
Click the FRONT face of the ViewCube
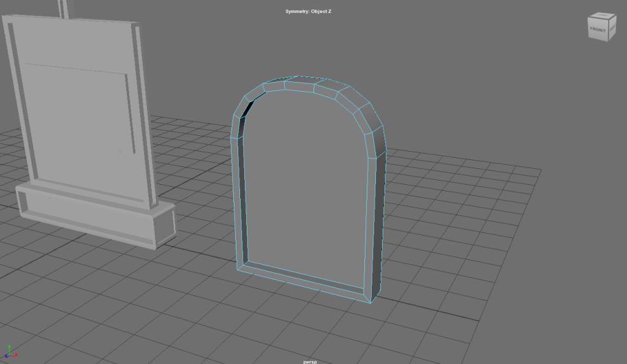pos(598,29)
